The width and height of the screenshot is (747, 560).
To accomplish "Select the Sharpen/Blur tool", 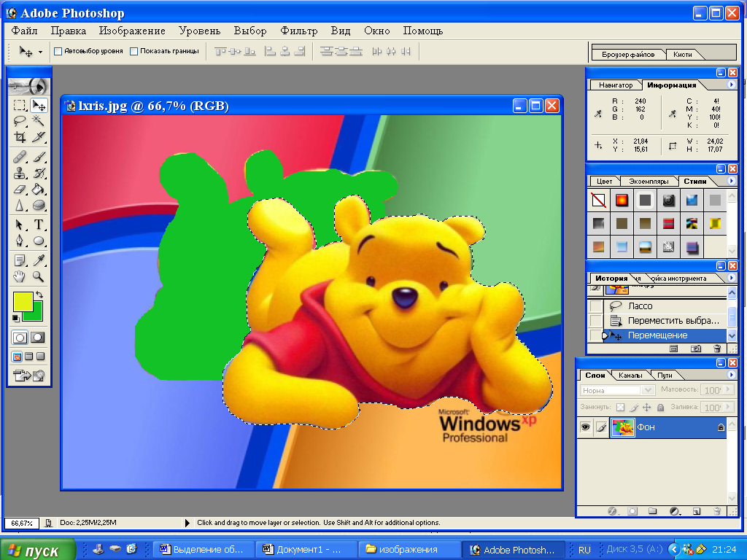I will point(20,205).
